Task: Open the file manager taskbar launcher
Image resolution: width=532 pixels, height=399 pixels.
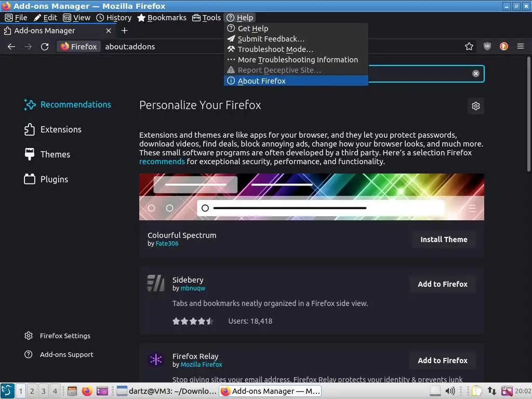Action: coord(72,391)
